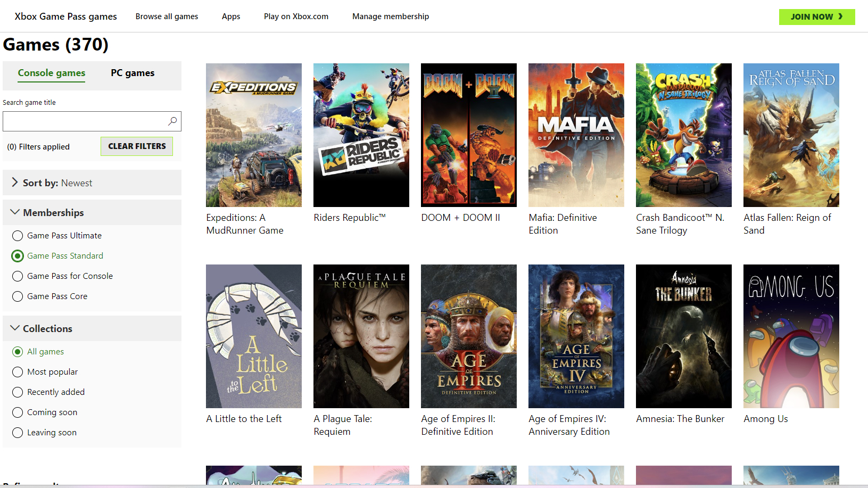Focus the Search game title field
Viewport: 868px width, 488px height.
(x=92, y=121)
